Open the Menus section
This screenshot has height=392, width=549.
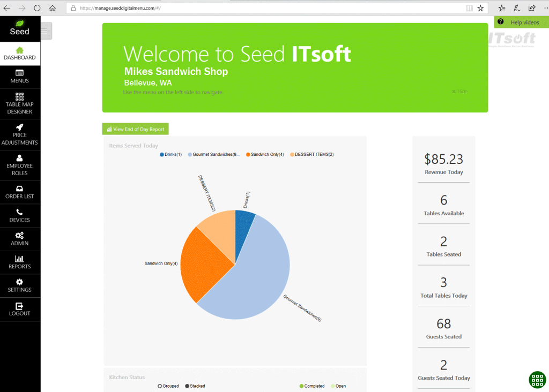[x=20, y=76]
